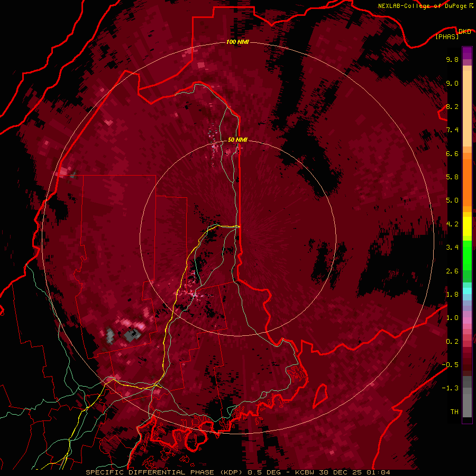Click the [PHAS] legend heading
This screenshot has width=476, height=476.
coord(447,37)
